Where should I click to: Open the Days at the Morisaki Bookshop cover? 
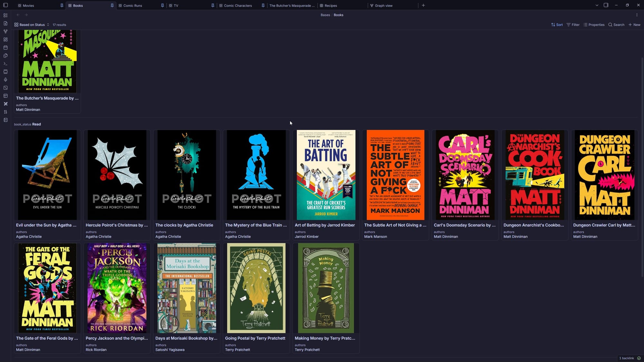tap(187, 288)
